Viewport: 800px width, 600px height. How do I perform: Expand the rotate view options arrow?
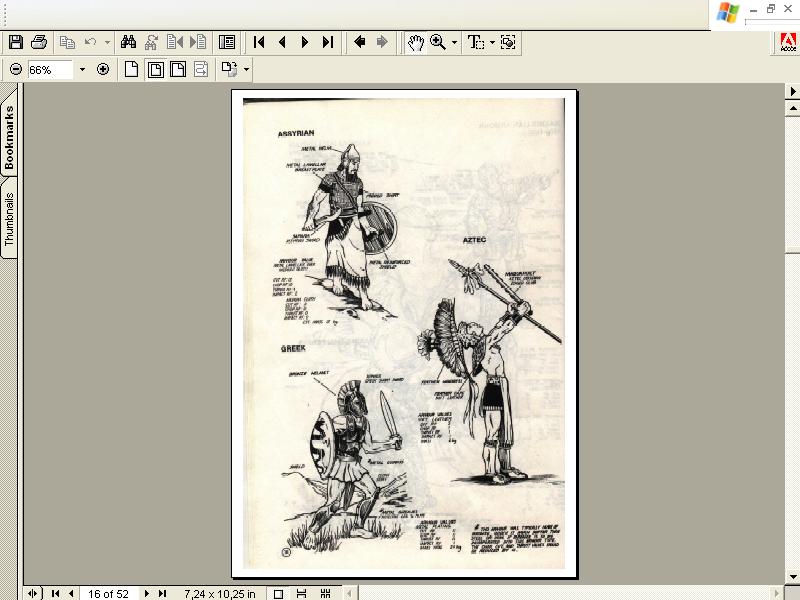click(x=246, y=70)
